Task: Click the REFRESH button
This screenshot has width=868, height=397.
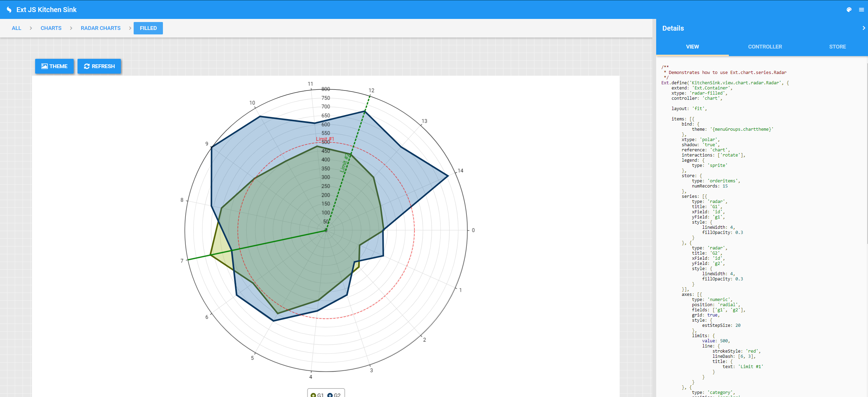Action: point(99,66)
